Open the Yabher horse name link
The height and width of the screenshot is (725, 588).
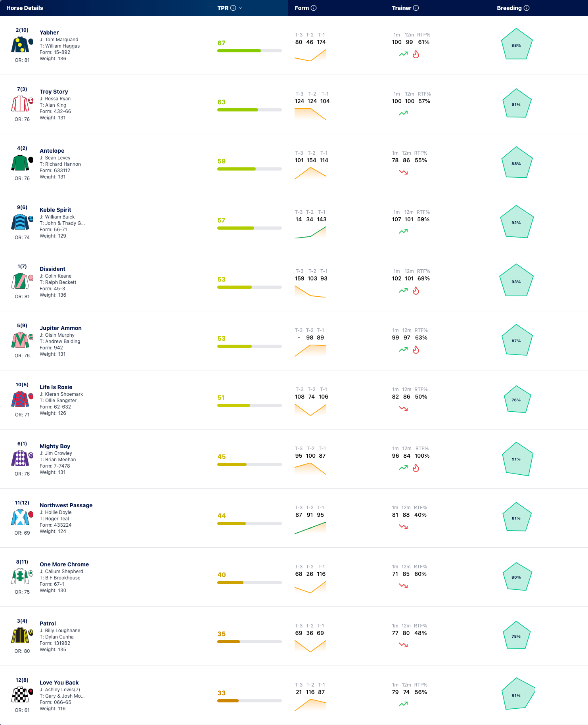(49, 33)
